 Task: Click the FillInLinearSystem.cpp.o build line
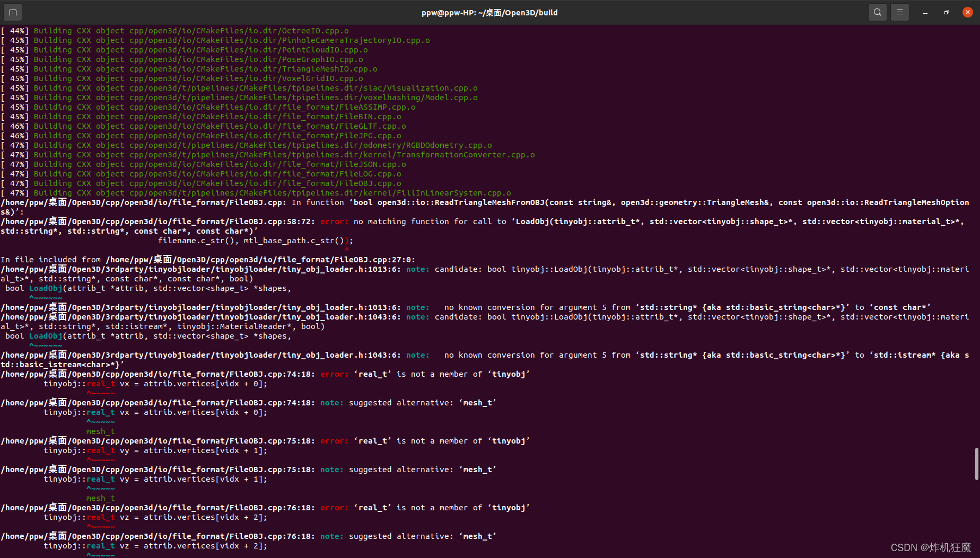point(256,193)
